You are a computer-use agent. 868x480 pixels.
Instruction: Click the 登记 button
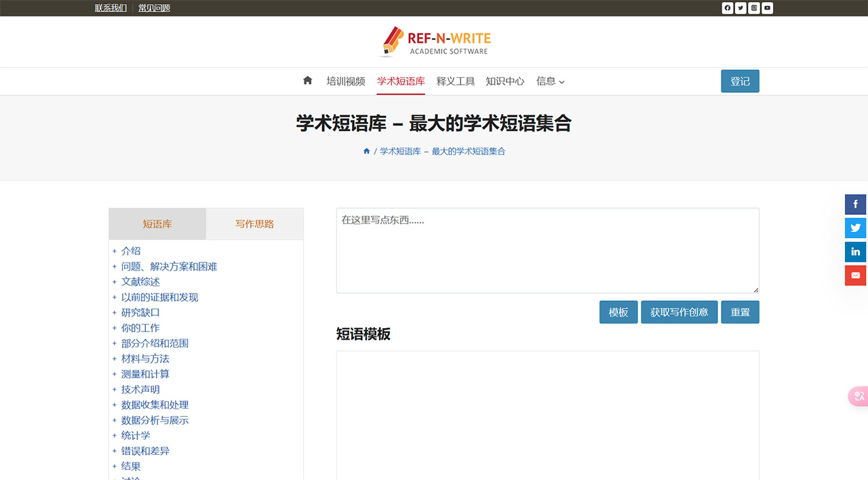(740, 81)
